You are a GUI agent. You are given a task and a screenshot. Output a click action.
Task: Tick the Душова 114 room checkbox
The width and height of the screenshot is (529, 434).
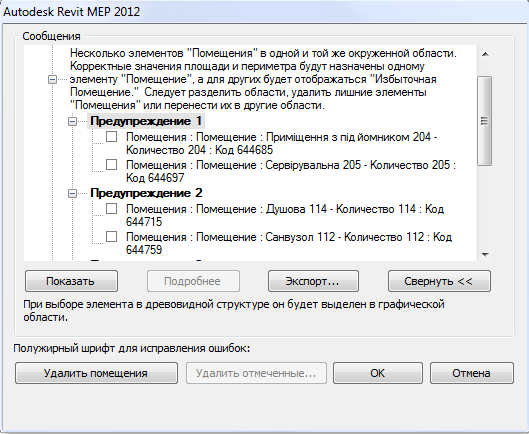point(111,209)
